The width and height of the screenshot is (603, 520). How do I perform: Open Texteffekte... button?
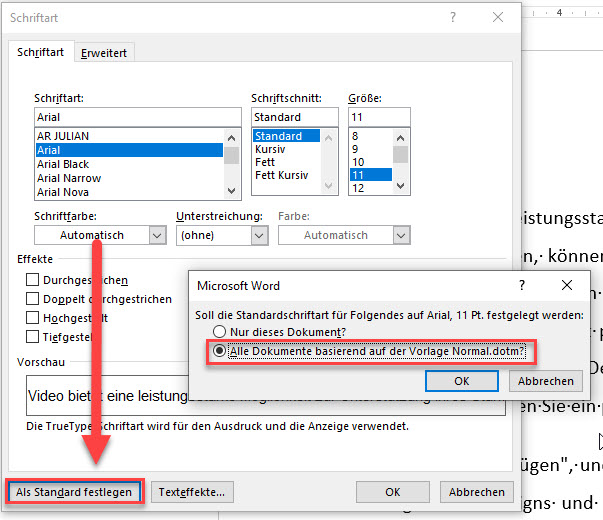click(x=192, y=492)
